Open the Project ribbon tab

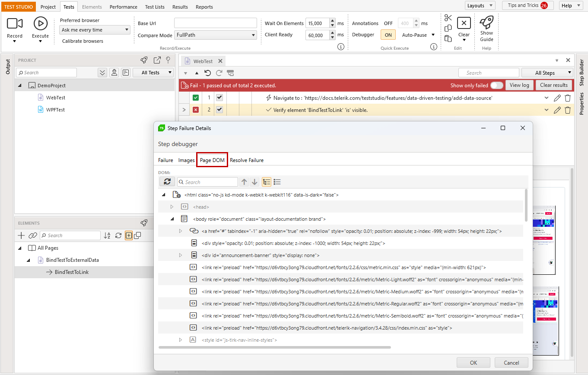point(48,7)
